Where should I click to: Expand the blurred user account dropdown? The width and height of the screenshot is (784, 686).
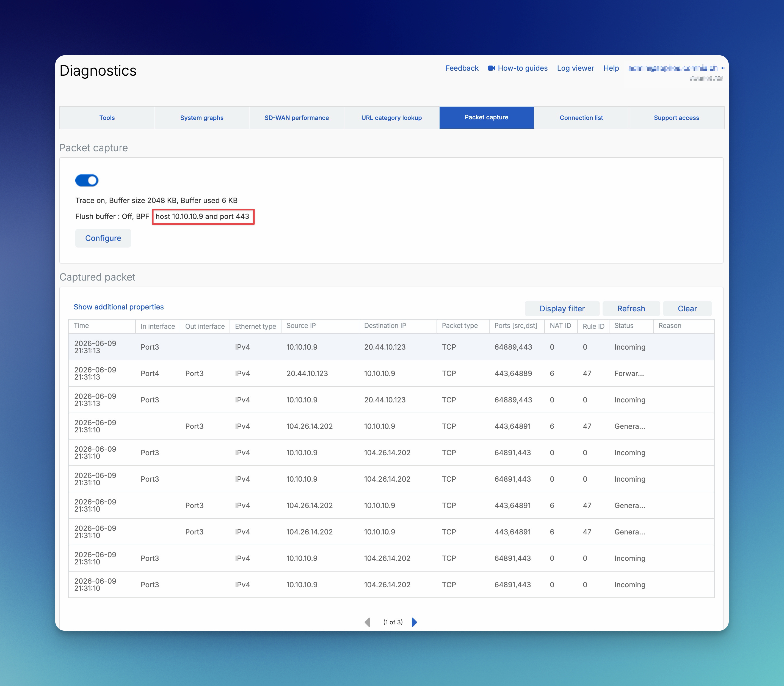tap(676, 68)
